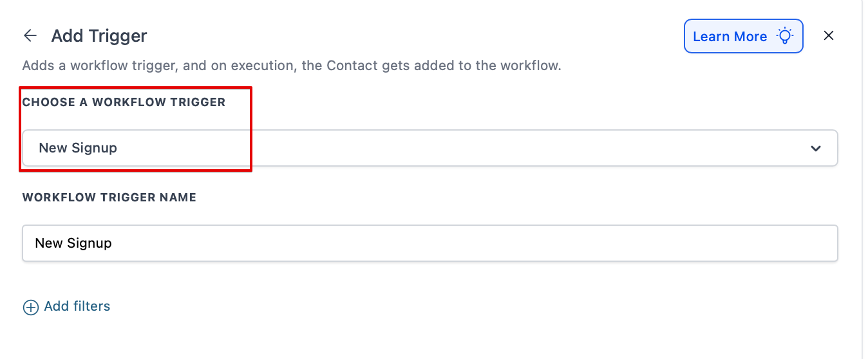Open the Learn More help button
Screen dimensions: 868x359
click(x=743, y=36)
